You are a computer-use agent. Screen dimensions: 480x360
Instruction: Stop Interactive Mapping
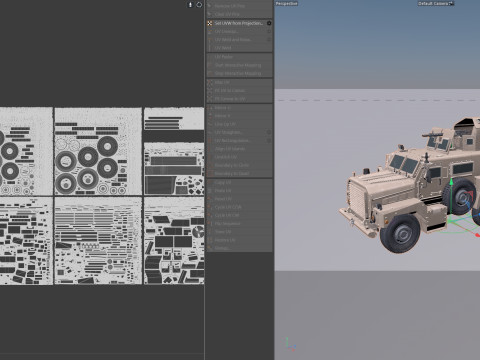pyautogui.click(x=240, y=73)
